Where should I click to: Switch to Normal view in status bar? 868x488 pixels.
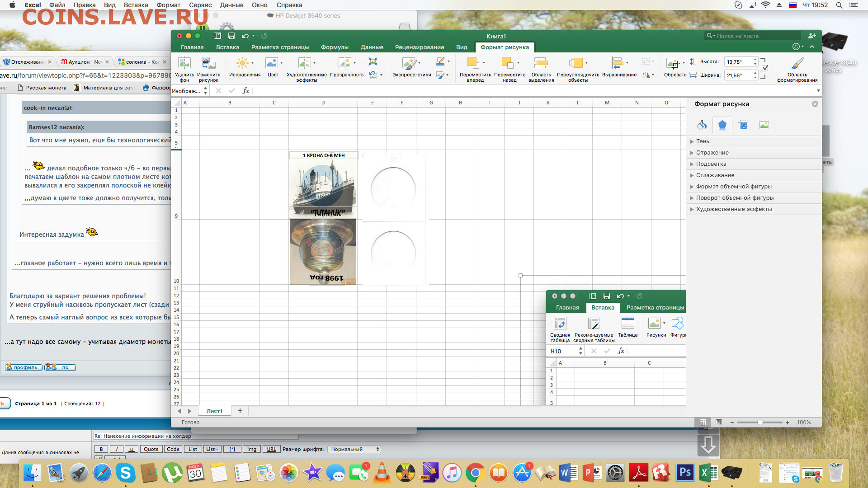coord(703,422)
